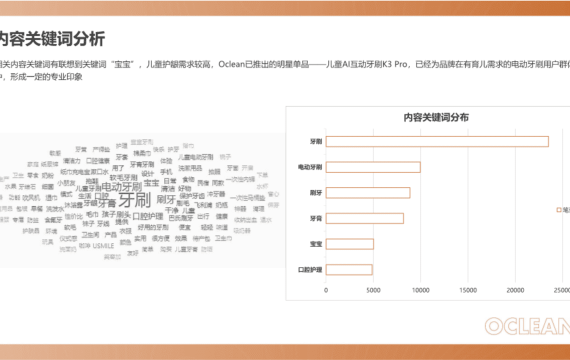Click "儿童牙膏" in the word cloud
This screenshot has height=360, width=570.
click(186, 249)
